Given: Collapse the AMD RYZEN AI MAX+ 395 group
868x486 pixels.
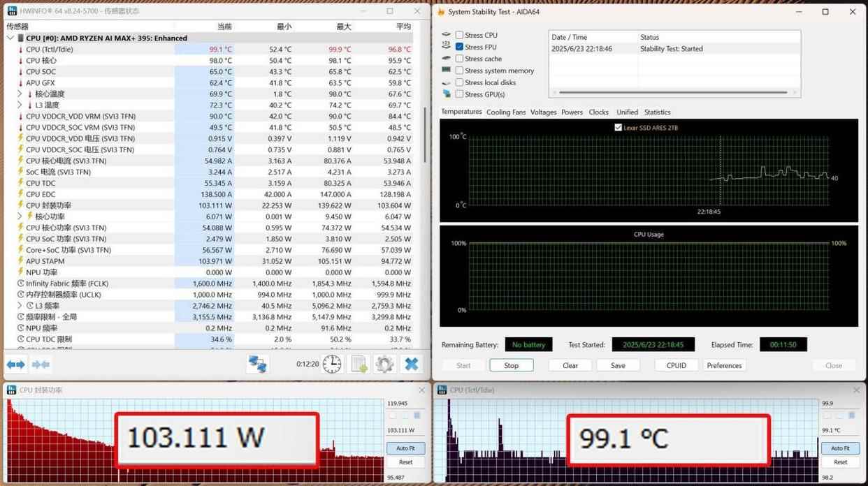Looking at the screenshot, I should click(x=10, y=38).
